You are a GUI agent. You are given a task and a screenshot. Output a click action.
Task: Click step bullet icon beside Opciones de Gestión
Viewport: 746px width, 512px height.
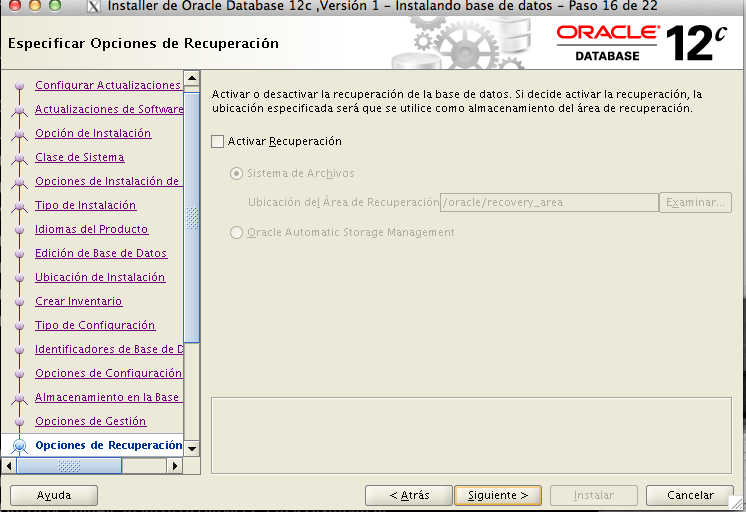20,422
